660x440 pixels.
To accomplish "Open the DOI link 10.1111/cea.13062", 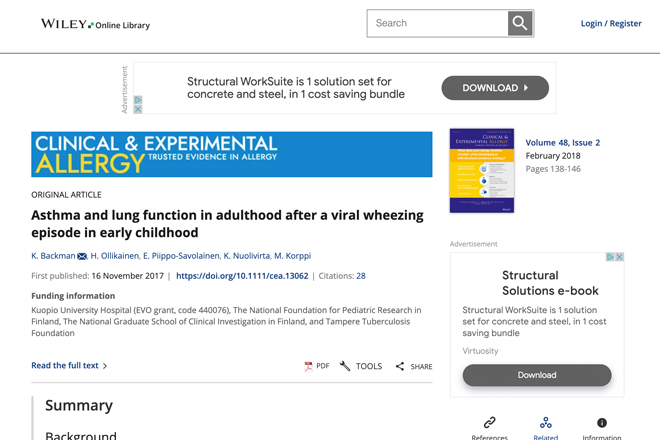I will tap(242, 276).
